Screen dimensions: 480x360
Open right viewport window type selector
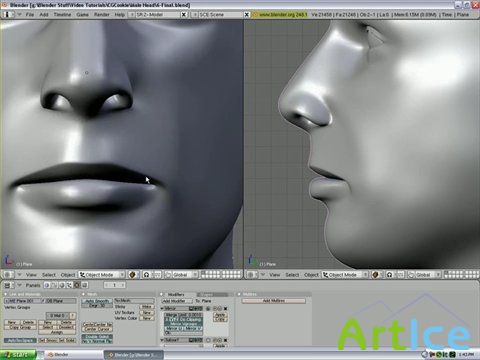[251, 275]
